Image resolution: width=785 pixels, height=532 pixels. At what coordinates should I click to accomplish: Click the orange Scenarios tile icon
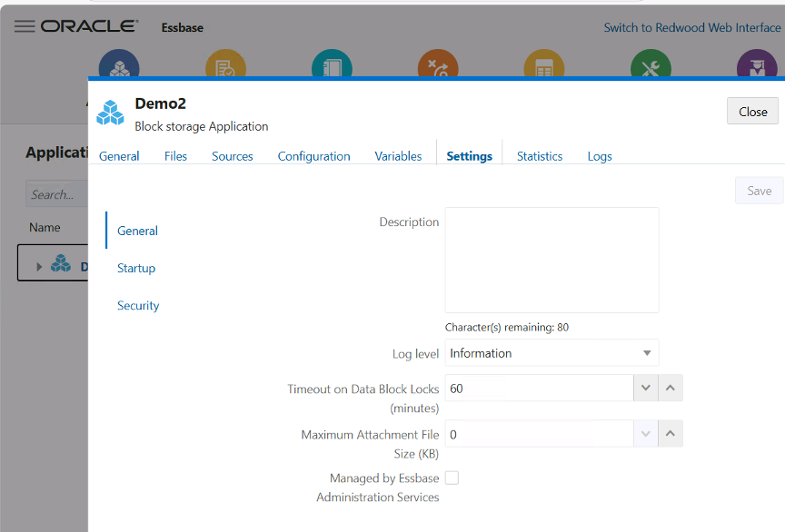tap(437, 66)
